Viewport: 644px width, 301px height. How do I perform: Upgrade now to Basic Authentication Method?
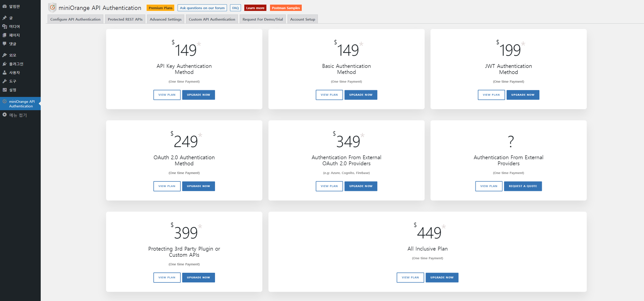pos(361,95)
